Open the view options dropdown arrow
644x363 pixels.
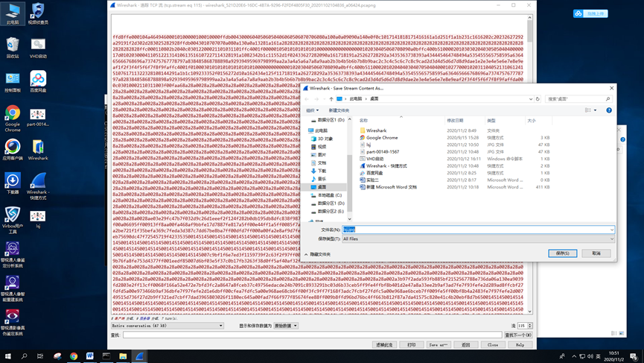(595, 110)
